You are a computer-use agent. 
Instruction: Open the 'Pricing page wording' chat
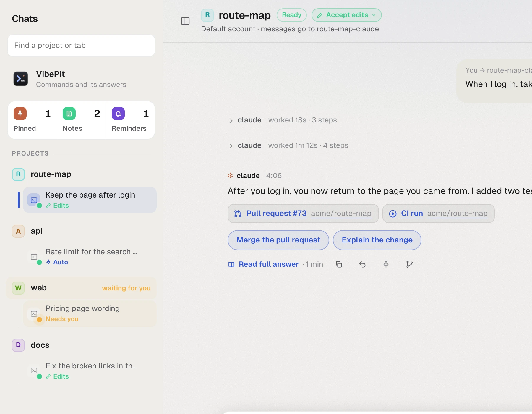90,314
